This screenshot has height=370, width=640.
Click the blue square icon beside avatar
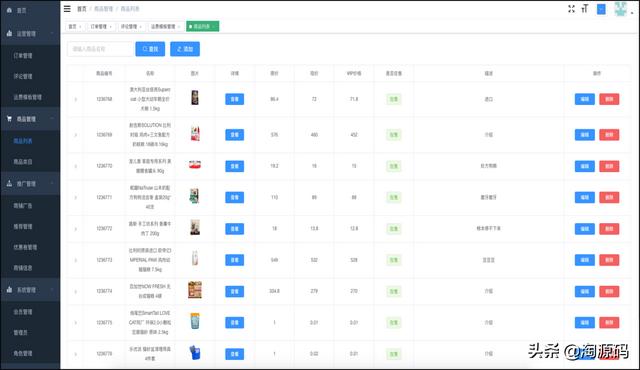pos(601,9)
